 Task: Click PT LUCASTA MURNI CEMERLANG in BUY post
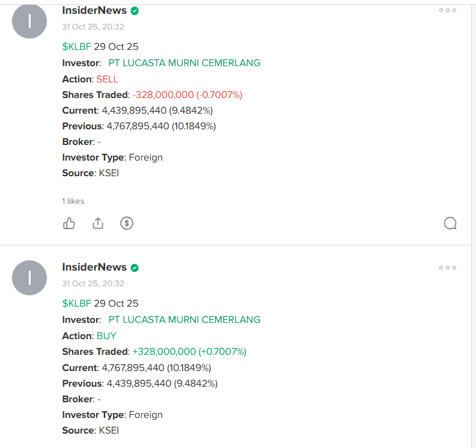185,320
